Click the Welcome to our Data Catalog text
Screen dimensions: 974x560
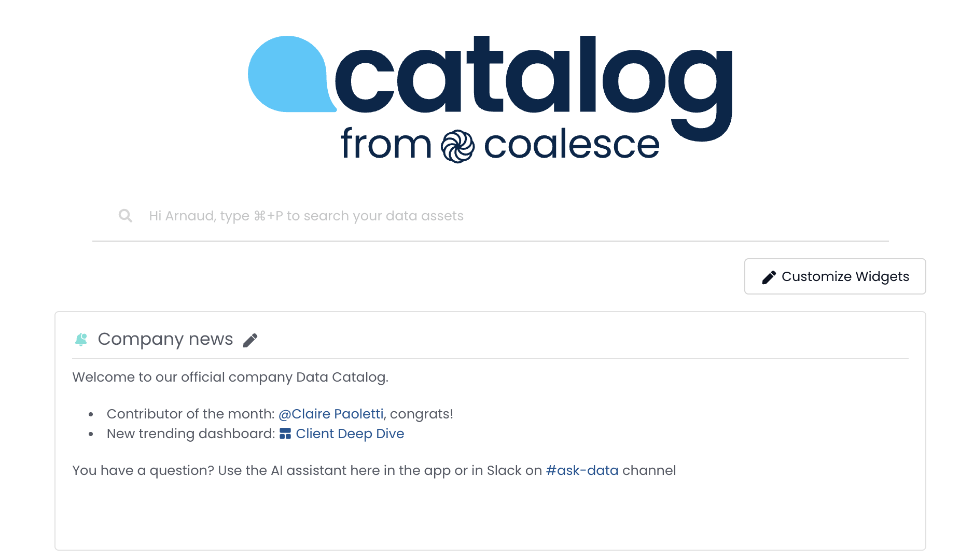coord(230,377)
